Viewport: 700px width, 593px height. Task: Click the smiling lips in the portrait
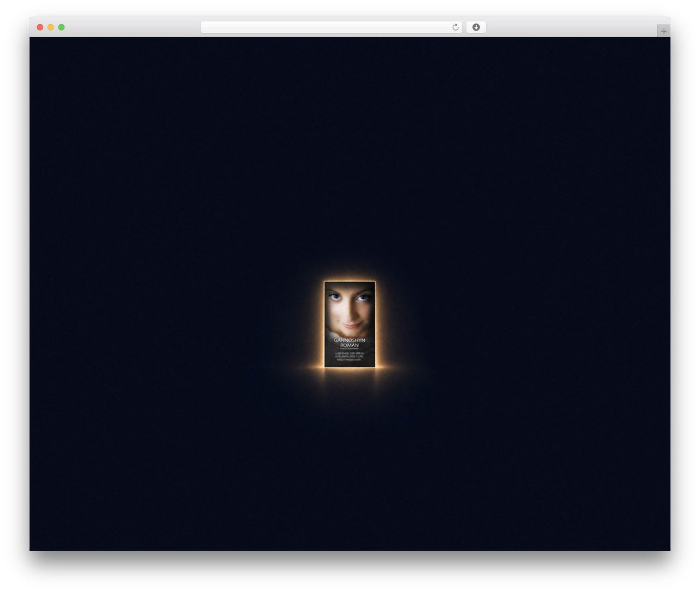coord(351,326)
